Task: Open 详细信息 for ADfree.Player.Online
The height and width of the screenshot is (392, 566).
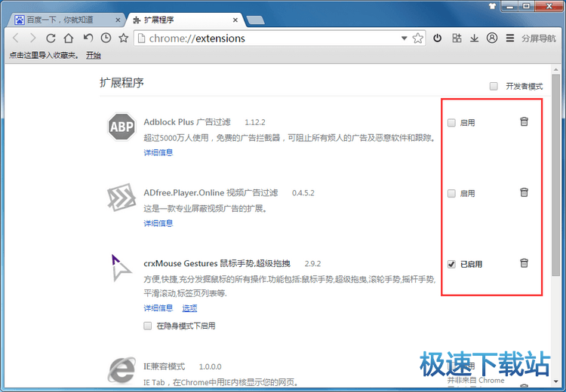Action: [x=158, y=223]
